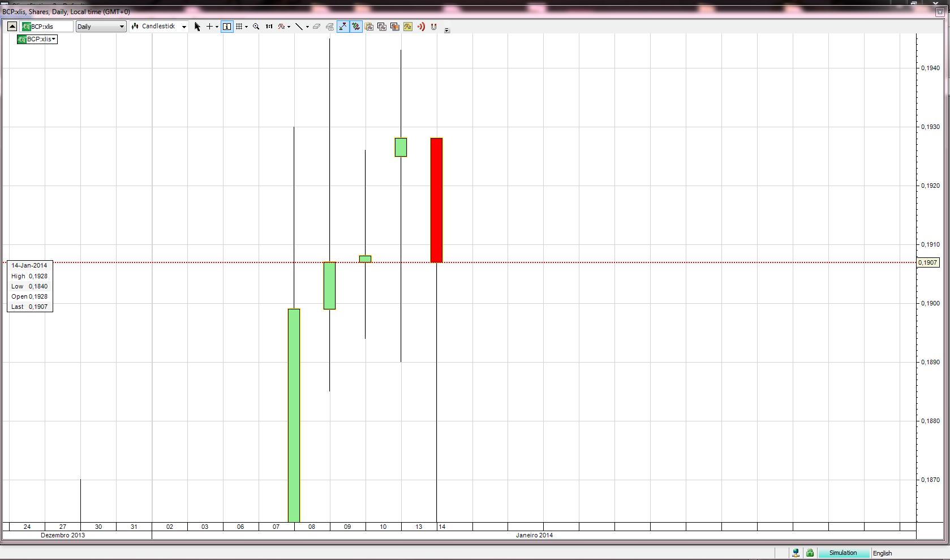The width and height of the screenshot is (950, 560).
Task: Click the 14-Jan-2014 date in info box
Action: [x=29, y=265]
